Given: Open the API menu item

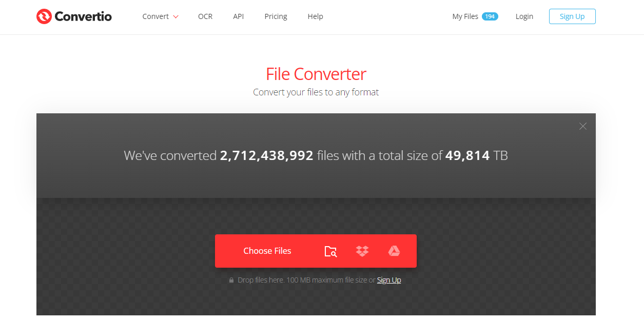Looking at the screenshot, I should pyautogui.click(x=238, y=16).
